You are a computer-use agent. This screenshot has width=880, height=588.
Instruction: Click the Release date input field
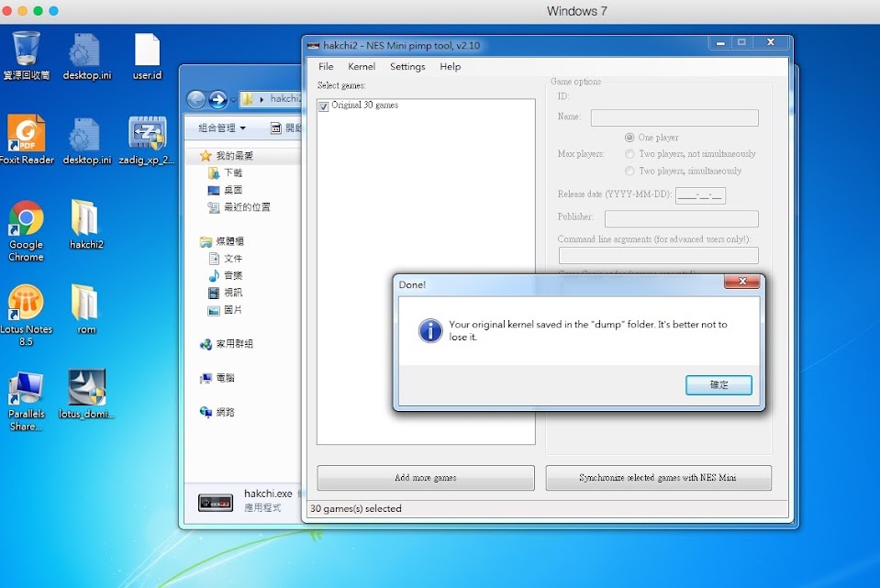[700, 195]
